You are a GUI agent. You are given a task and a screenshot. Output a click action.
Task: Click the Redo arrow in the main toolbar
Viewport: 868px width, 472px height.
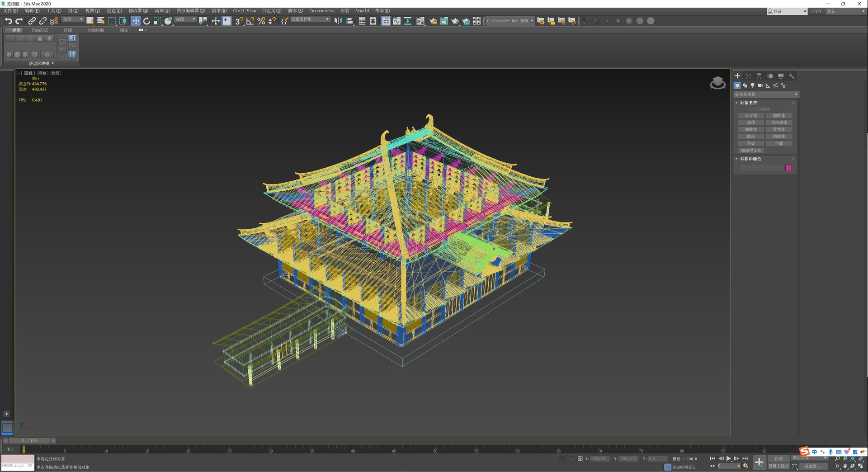coord(19,21)
